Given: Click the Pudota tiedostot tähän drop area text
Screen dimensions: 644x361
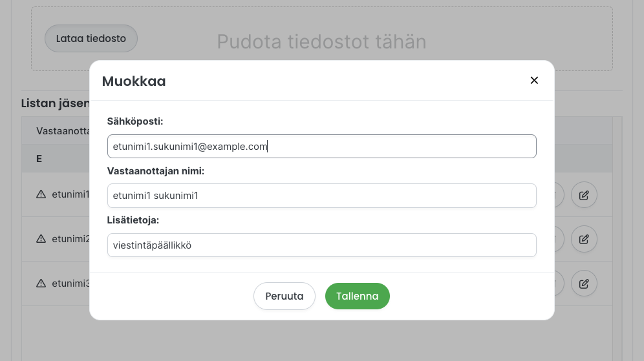Looking at the screenshot, I should 321,42.
